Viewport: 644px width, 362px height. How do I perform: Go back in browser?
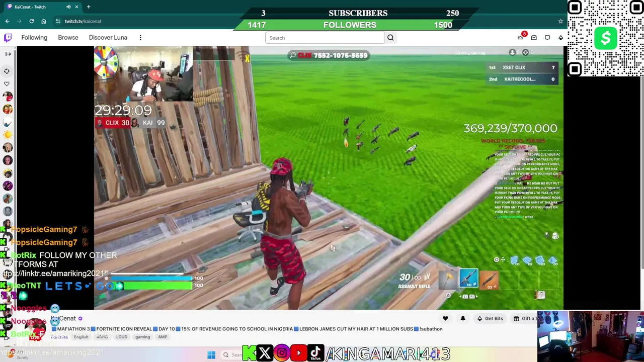[x=7, y=21]
